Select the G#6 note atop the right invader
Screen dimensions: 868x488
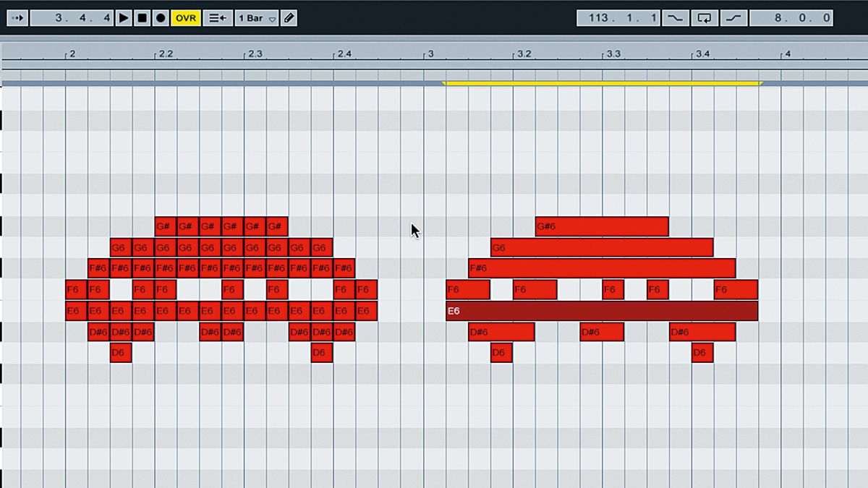tap(600, 226)
